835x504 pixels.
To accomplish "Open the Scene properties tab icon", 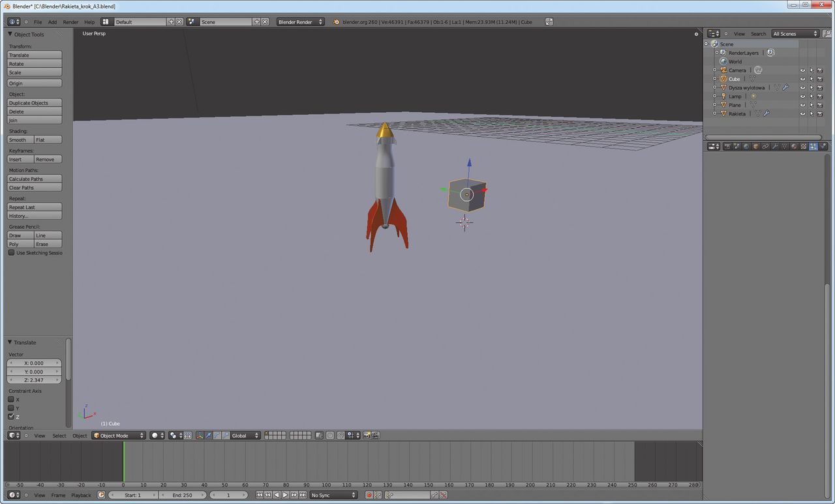I will [737, 146].
